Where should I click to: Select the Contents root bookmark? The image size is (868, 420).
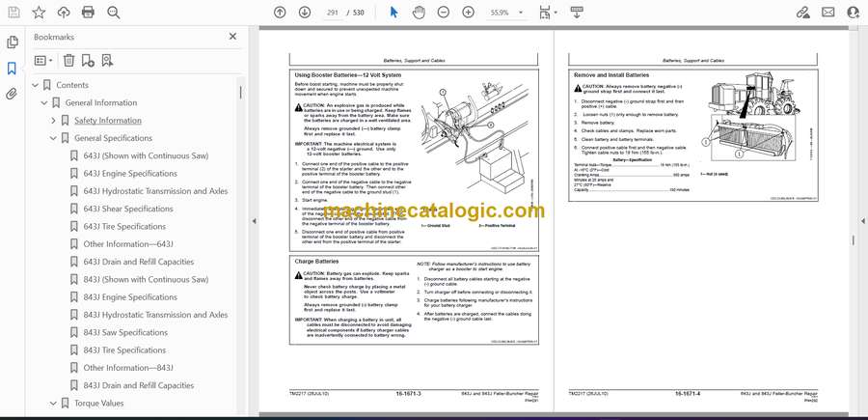(72, 85)
